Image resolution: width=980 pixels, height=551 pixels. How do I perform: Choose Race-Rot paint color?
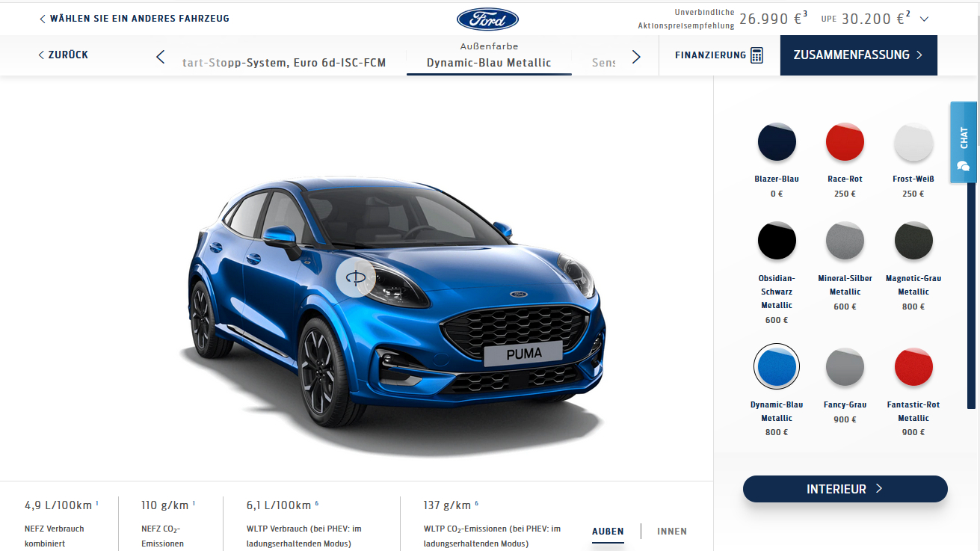[x=845, y=141]
